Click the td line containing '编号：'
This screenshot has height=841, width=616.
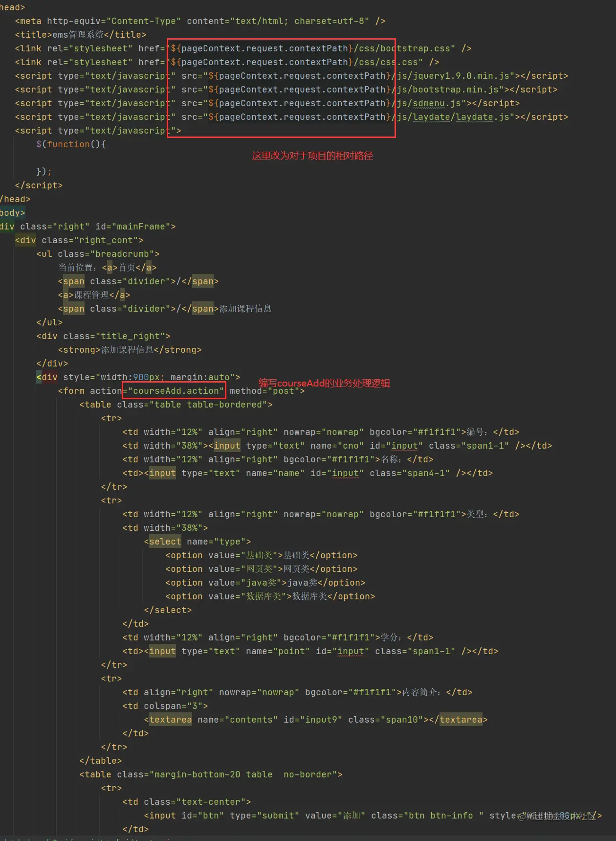(321, 432)
